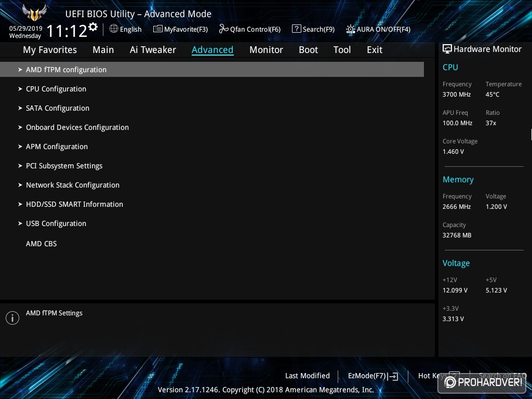532x399 pixels.
Task: Click the Core Voltage value 1.460 V
Action: [x=453, y=152]
